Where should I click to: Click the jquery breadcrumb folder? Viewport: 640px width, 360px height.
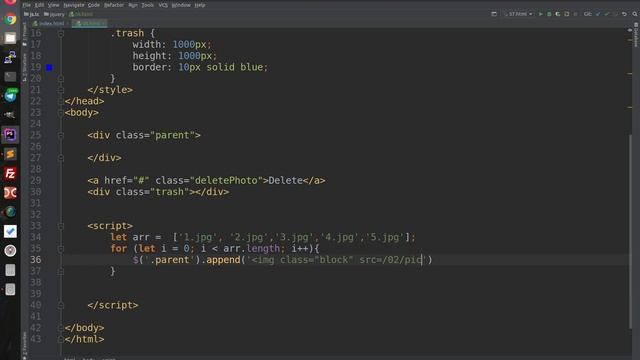[54, 14]
